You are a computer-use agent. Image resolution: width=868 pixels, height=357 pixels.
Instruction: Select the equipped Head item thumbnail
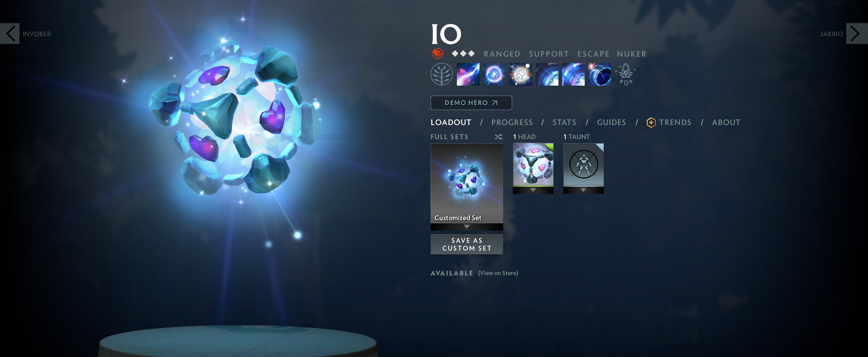coord(533,165)
